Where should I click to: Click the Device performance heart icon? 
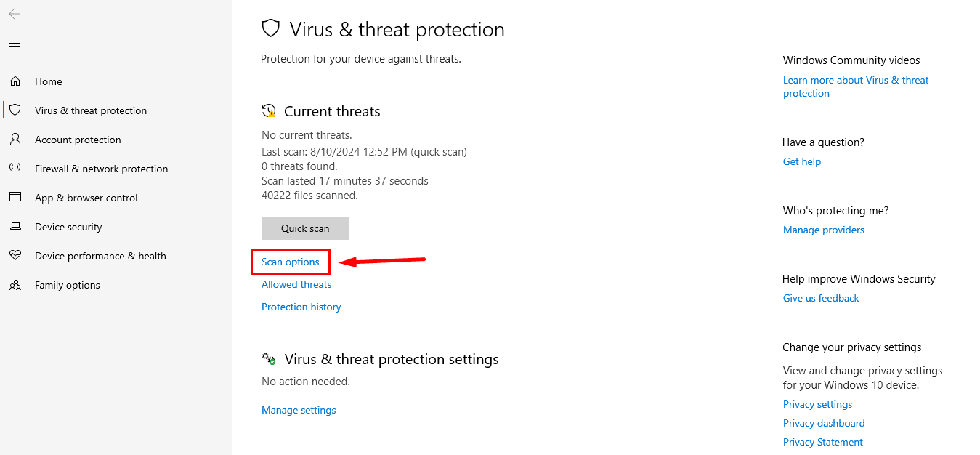(x=15, y=256)
